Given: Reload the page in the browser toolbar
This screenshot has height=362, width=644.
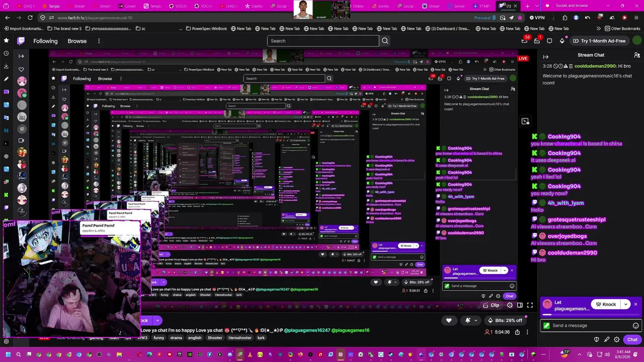Looking at the screenshot, I should click(30, 18).
